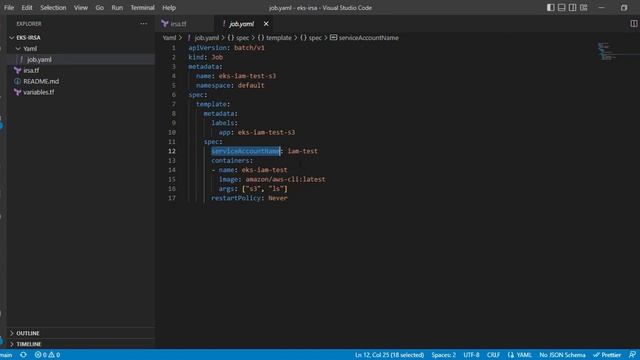The image size is (640, 360).
Task: Click kind: Job on line 2
Action: coord(206,57)
